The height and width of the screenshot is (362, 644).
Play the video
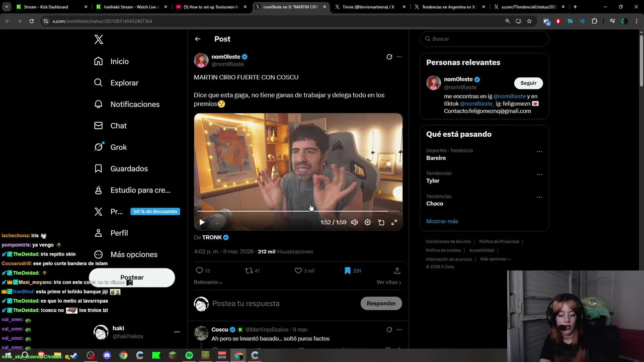202,222
